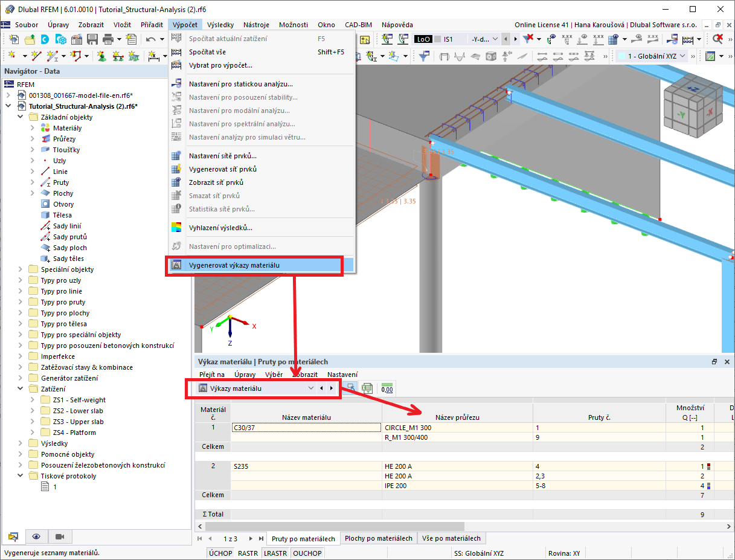Collapse the Zatížení tree node
The height and width of the screenshot is (560, 735).
[20, 388]
